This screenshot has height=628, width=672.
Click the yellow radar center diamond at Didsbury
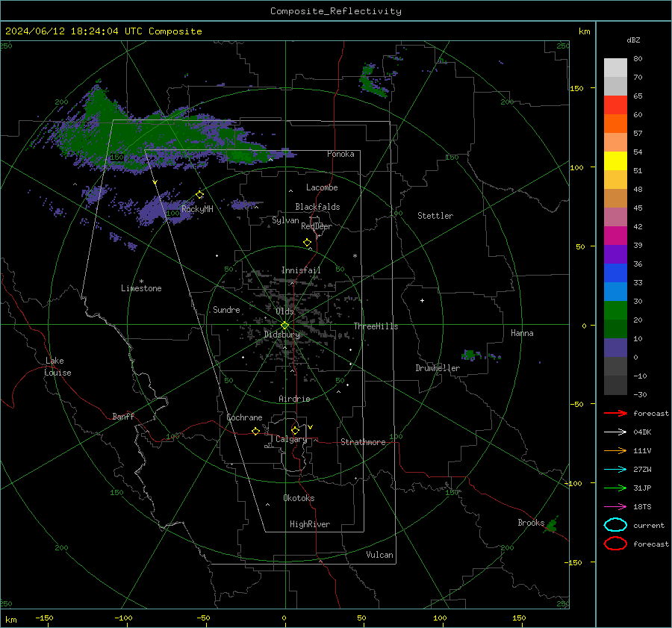[x=284, y=326]
